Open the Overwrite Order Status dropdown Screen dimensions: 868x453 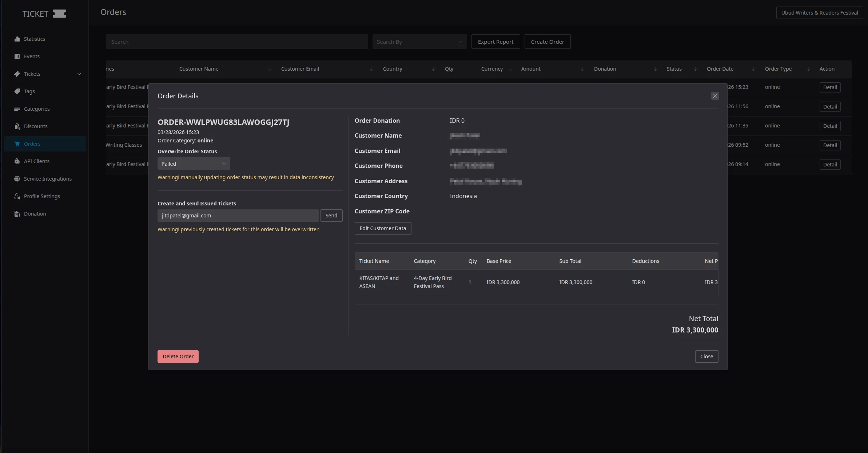tap(194, 164)
